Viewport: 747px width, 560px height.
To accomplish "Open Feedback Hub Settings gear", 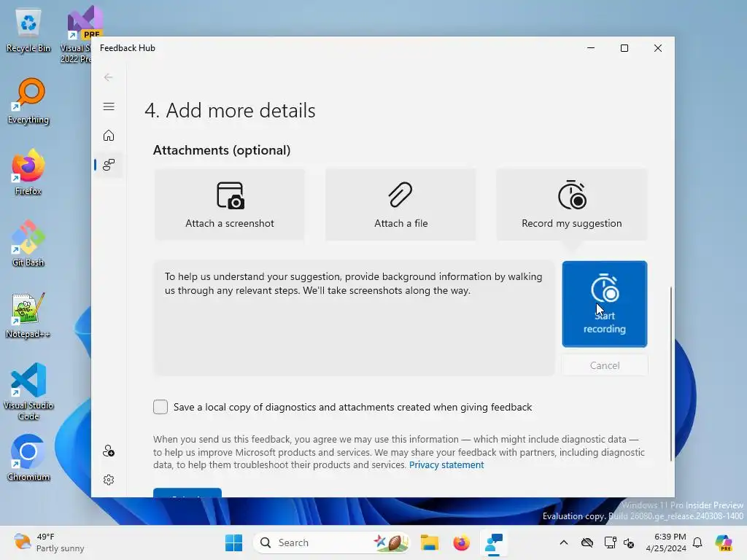I will (x=109, y=480).
